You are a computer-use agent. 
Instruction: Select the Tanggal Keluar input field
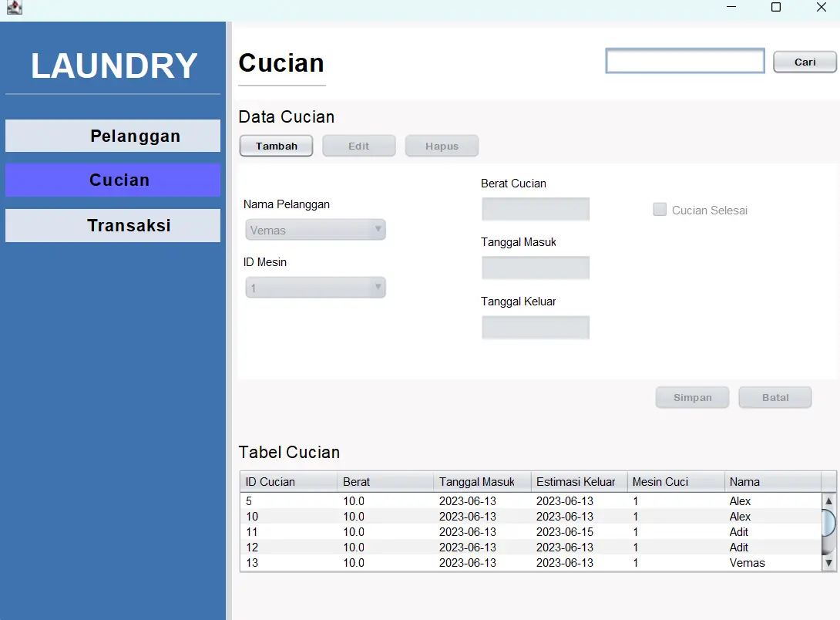535,326
